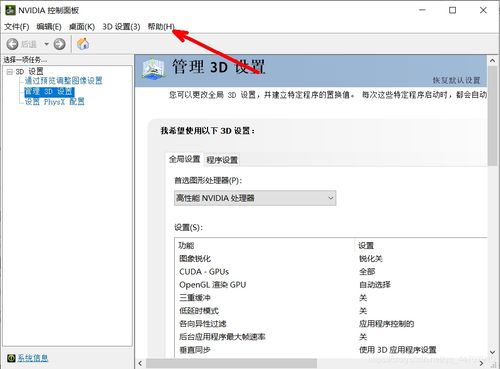Click the Back navigation arrow icon
Screen dimensions: 500x369
(x=12, y=44)
